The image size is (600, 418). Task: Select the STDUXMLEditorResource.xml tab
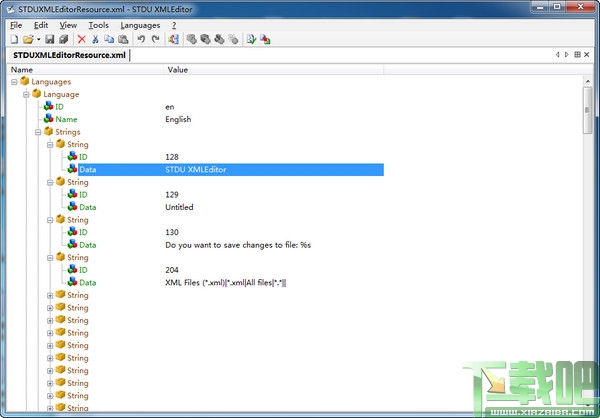69,55
